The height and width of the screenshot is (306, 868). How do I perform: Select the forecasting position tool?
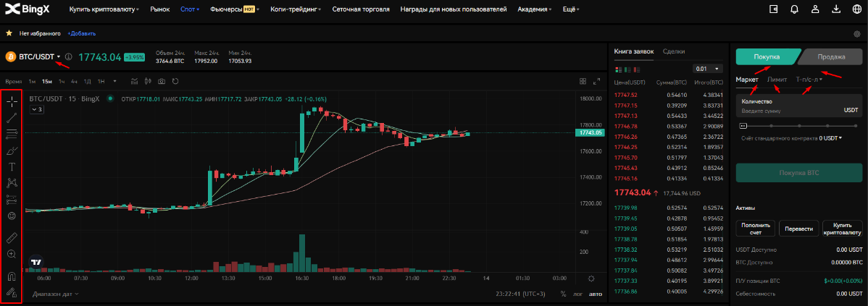(x=12, y=200)
